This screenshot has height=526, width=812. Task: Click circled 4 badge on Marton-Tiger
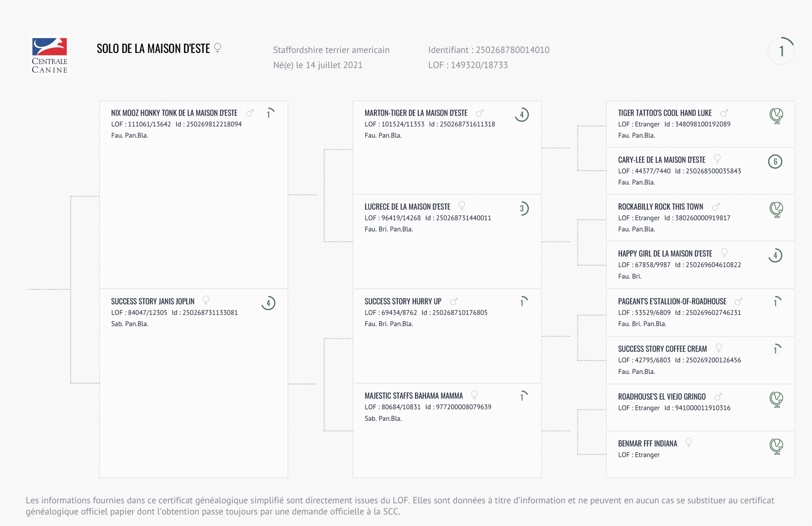click(522, 114)
